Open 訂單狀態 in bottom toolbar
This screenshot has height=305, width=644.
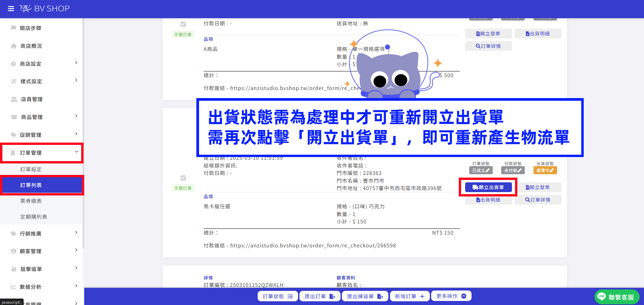(x=278, y=296)
